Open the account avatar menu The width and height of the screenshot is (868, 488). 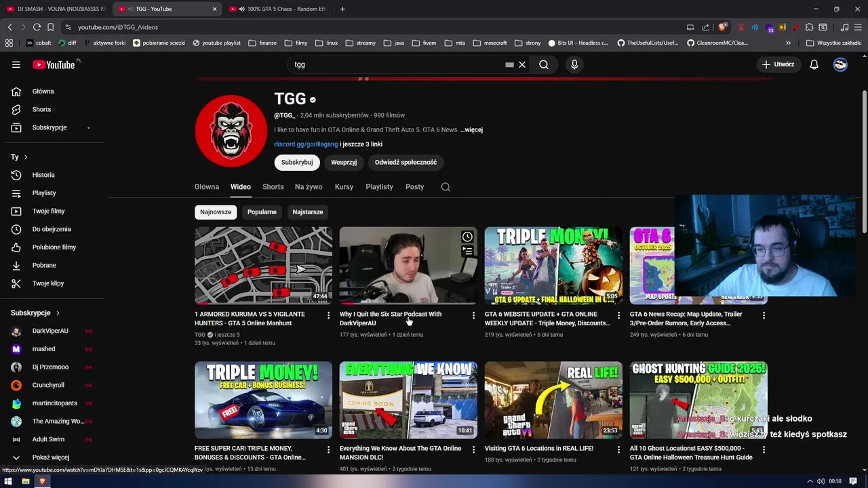840,64
